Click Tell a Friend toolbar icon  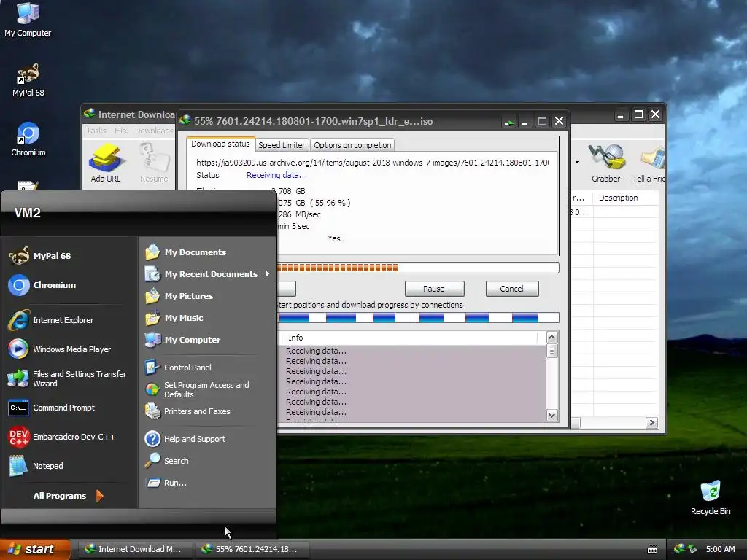pos(649,163)
